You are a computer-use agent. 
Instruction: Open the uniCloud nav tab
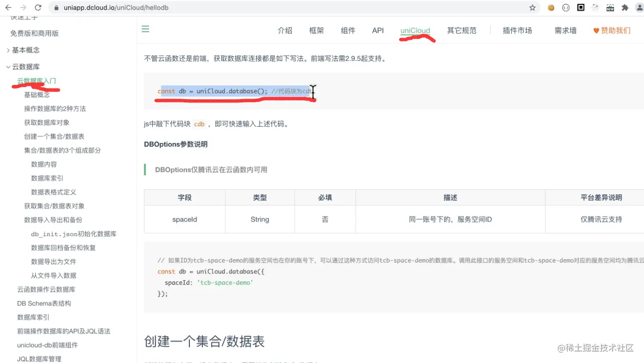click(x=415, y=30)
